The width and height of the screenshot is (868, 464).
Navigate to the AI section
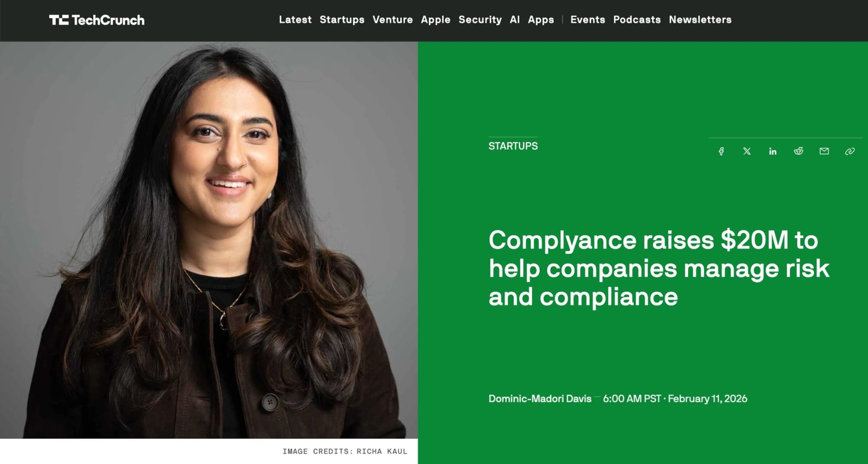click(515, 20)
